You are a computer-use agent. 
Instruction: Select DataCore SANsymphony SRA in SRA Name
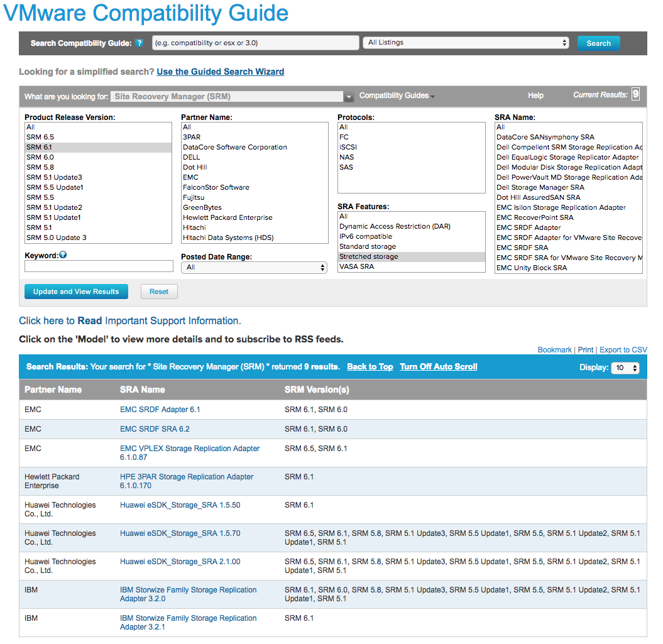(569, 137)
